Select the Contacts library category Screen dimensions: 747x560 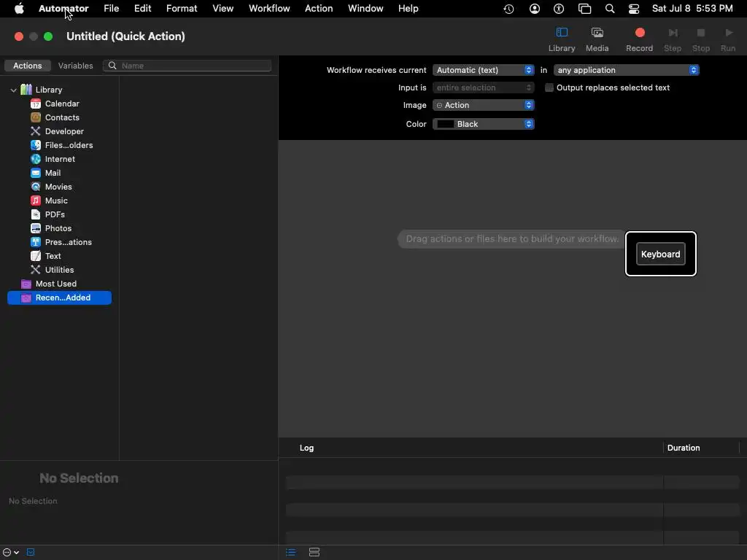click(x=55, y=117)
